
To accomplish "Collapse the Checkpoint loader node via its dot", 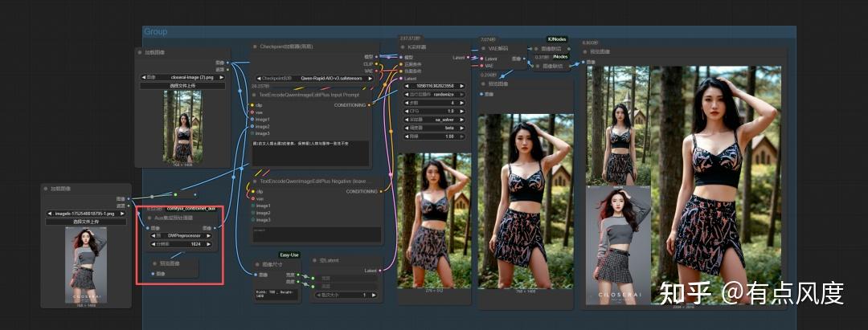I will [x=254, y=47].
